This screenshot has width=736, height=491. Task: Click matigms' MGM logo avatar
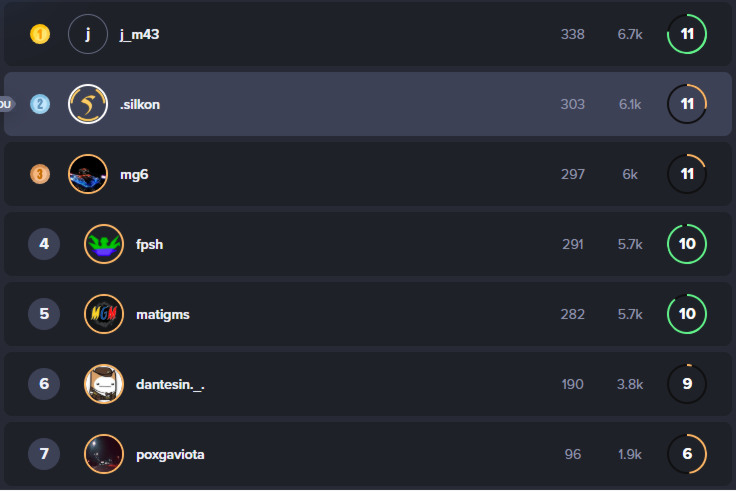104,314
